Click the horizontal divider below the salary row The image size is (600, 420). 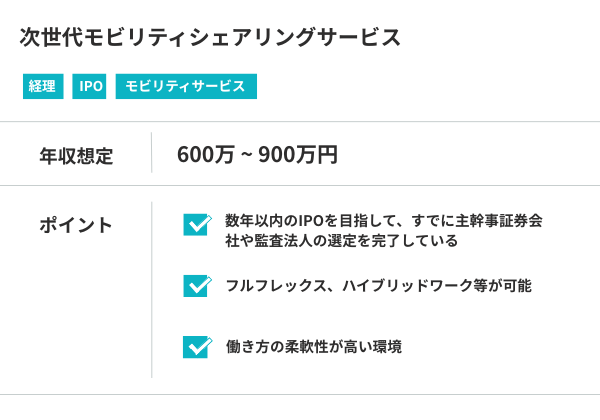pos(300,185)
